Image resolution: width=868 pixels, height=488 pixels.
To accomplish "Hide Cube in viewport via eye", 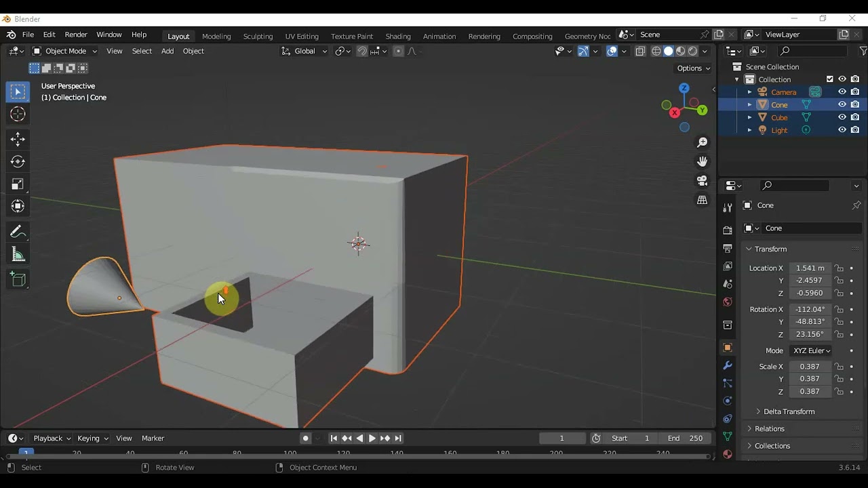I will 842,117.
